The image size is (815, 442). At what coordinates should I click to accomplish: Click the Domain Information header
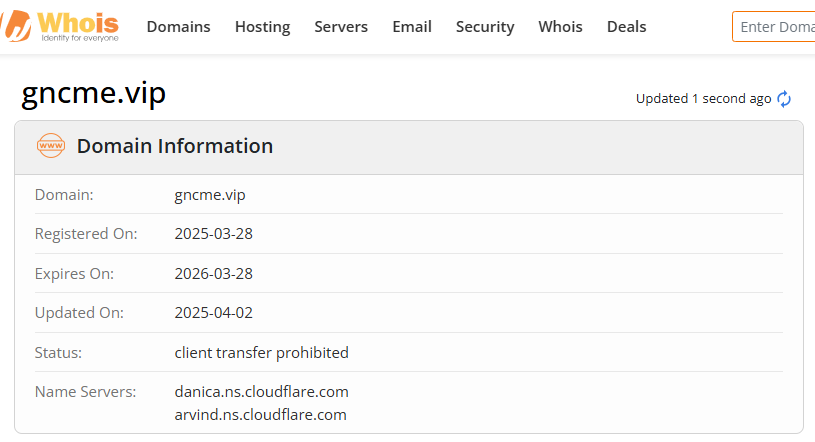pyautogui.click(x=175, y=146)
